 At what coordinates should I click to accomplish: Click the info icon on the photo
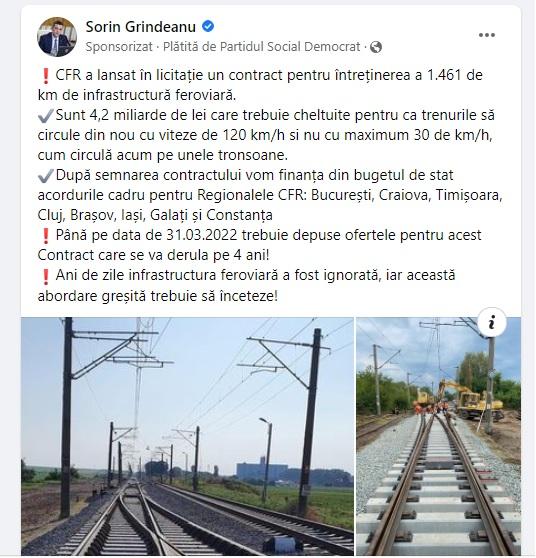click(x=492, y=323)
